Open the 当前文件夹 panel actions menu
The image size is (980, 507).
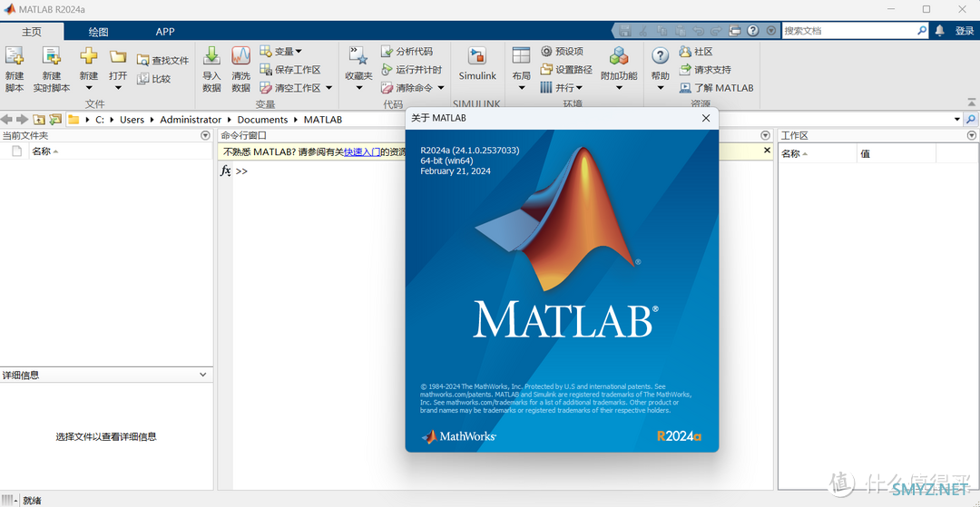205,135
